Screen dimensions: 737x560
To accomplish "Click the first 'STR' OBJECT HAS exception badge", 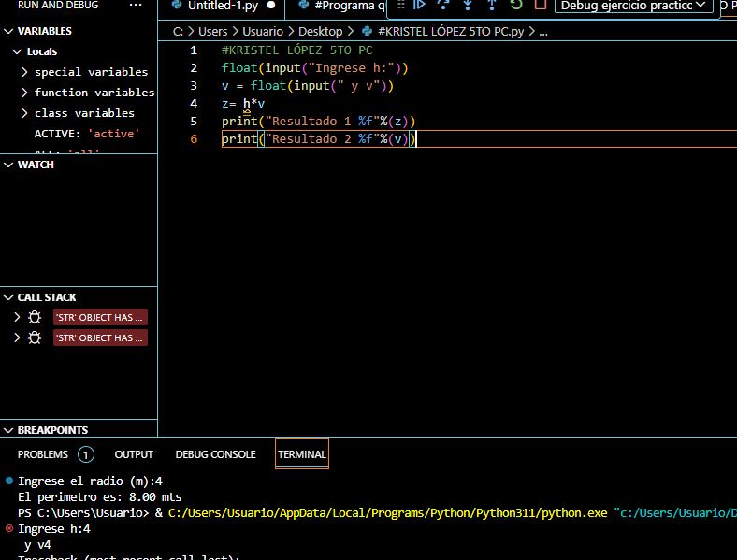I will (x=100, y=317).
